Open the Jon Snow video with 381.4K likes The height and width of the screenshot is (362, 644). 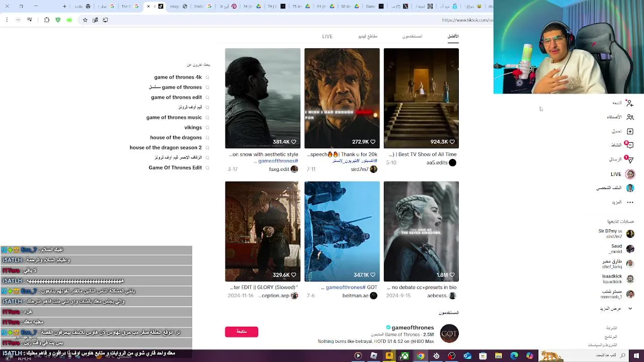point(263,98)
